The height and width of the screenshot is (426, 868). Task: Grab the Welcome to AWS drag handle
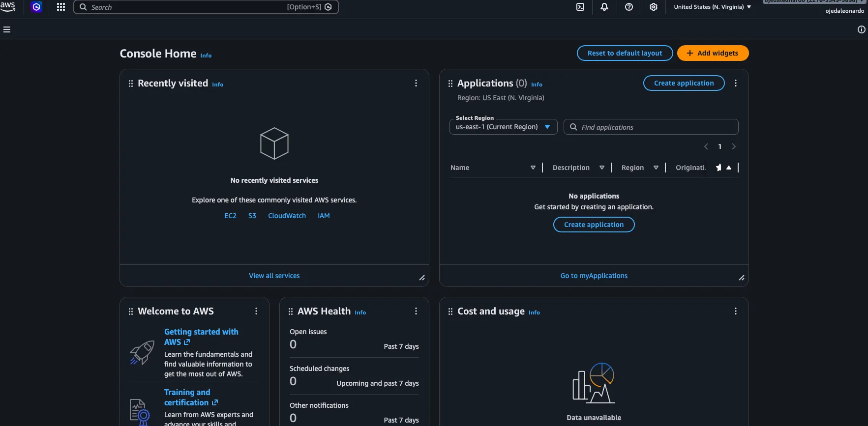(x=131, y=312)
